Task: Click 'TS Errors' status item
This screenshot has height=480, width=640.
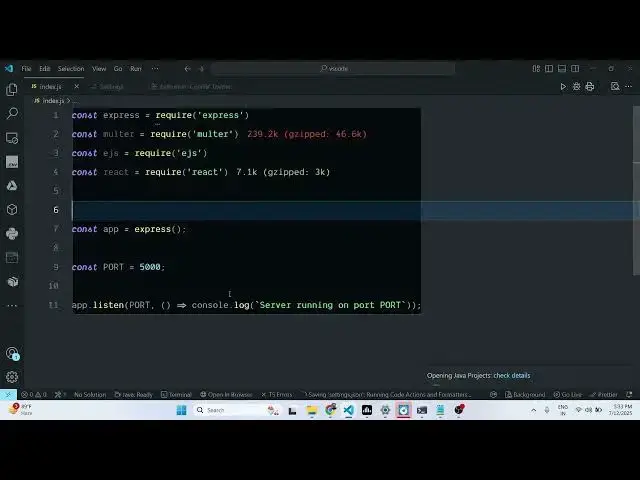Action: click(x=276, y=394)
